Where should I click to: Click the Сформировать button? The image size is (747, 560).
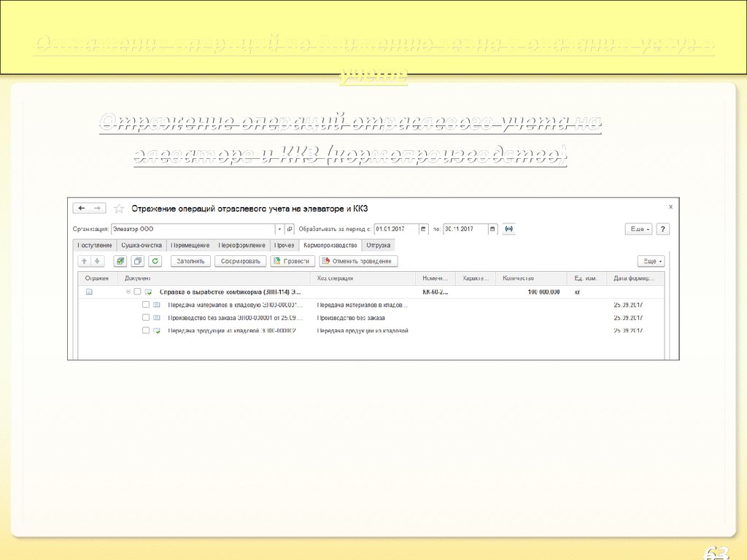pos(241,261)
